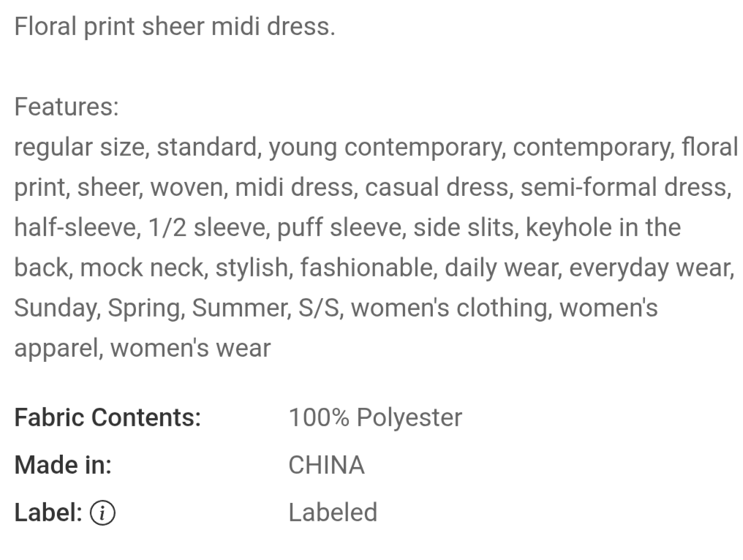
Task: Click the Made in label
Action: tap(63, 465)
